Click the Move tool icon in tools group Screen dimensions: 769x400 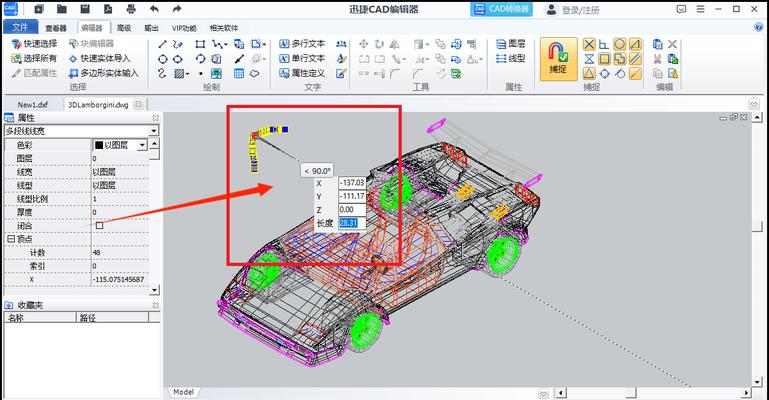(363, 44)
